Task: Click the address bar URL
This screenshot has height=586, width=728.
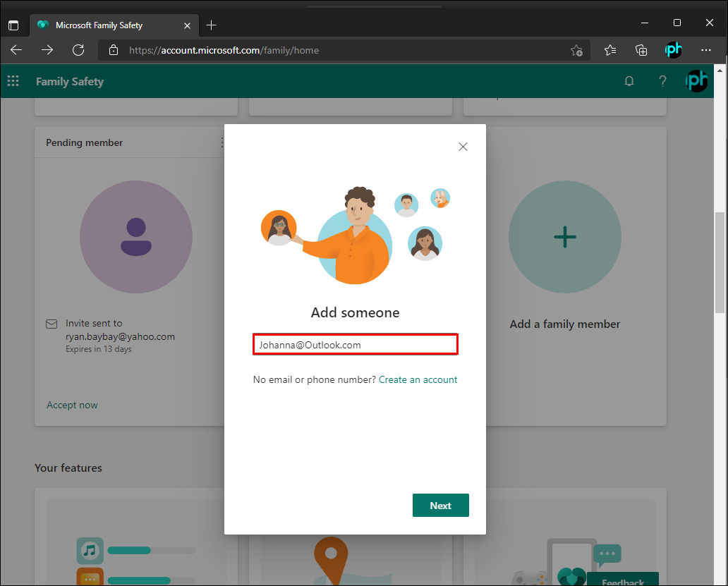Action: point(224,50)
